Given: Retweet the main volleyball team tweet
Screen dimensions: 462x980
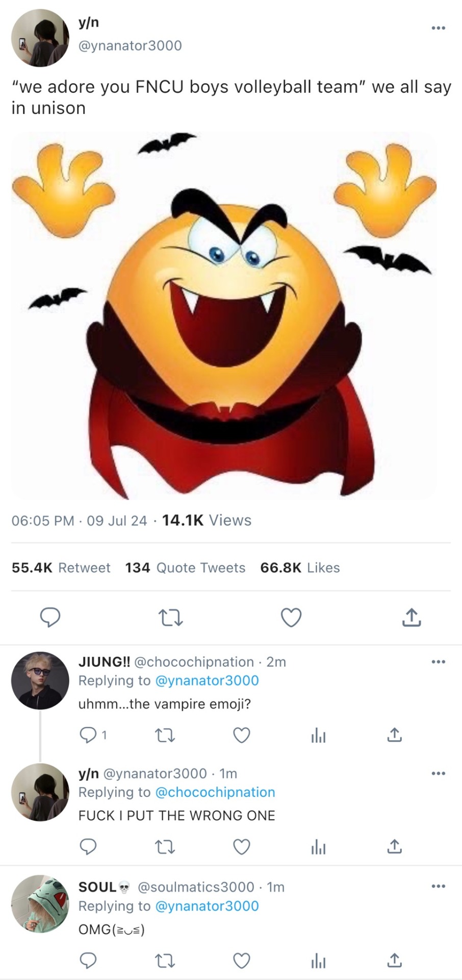Looking at the screenshot, I should click(171, 618).
